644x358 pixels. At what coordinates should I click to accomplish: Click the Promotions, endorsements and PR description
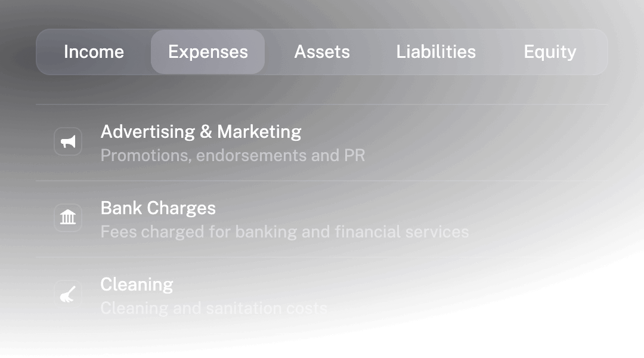(232, 155)
